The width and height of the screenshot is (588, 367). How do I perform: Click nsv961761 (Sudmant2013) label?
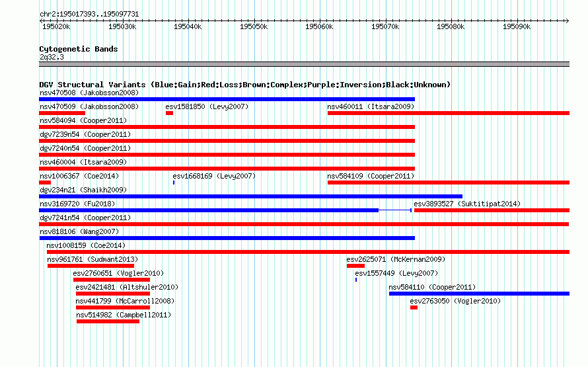click(x=92, y=259)
